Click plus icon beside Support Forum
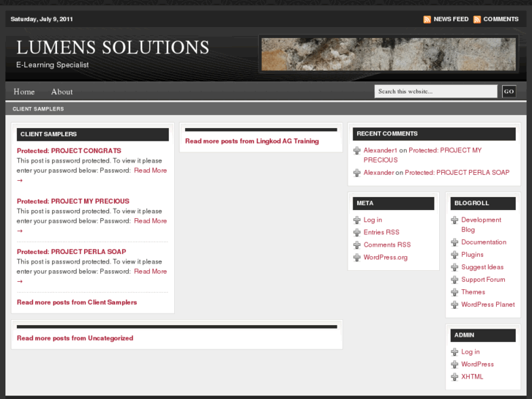 tap(454, 280)
